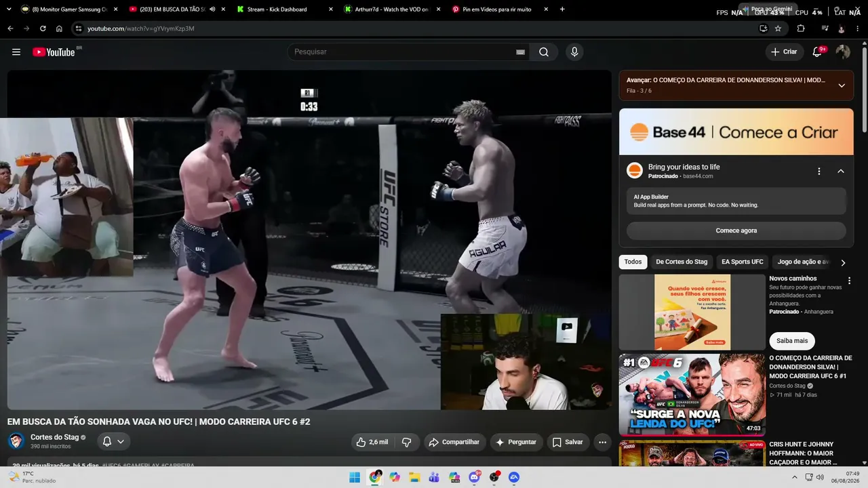The width and height of the screenshot is (868, 488).
Task: Select the De Cortes do Stag chip
Action: (682, 262)
